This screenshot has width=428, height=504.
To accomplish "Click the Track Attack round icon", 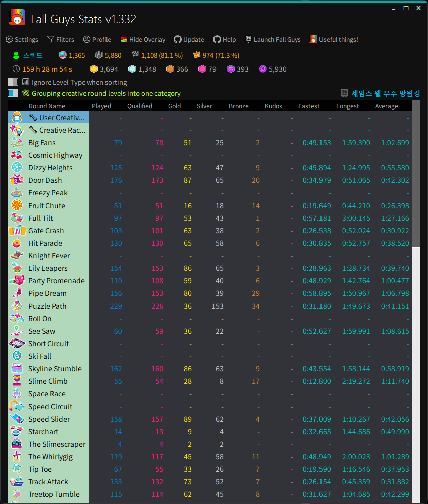I will [17, 482].
